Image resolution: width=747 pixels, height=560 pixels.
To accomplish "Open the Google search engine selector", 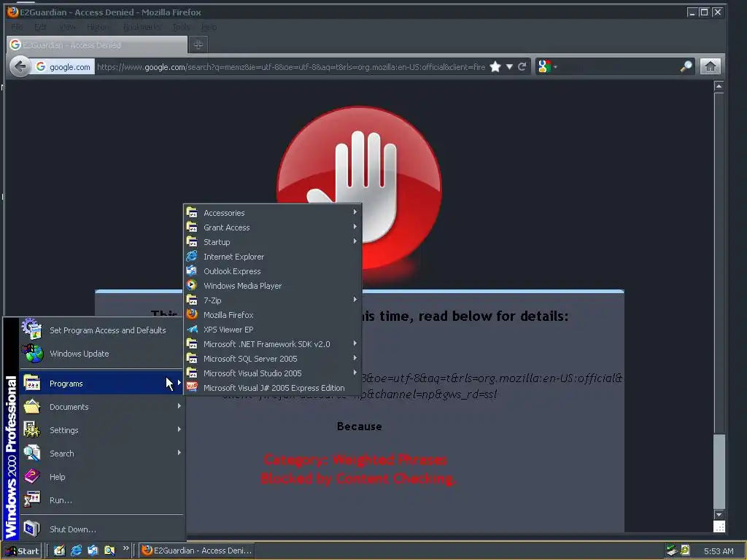I will pos(547,66).
